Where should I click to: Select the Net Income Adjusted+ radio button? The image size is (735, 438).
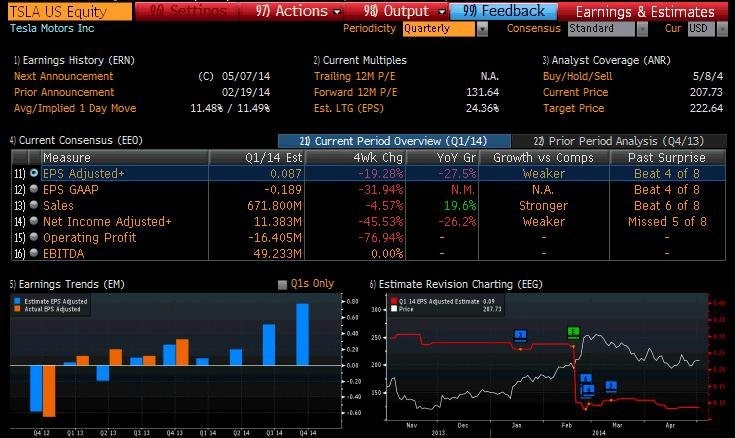point(34,221)
